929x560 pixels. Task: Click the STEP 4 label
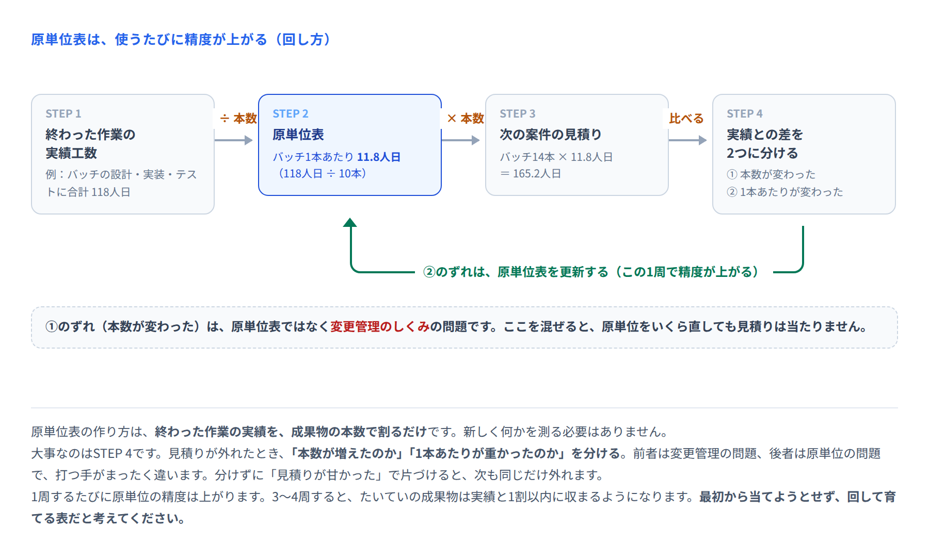point(744,114)
